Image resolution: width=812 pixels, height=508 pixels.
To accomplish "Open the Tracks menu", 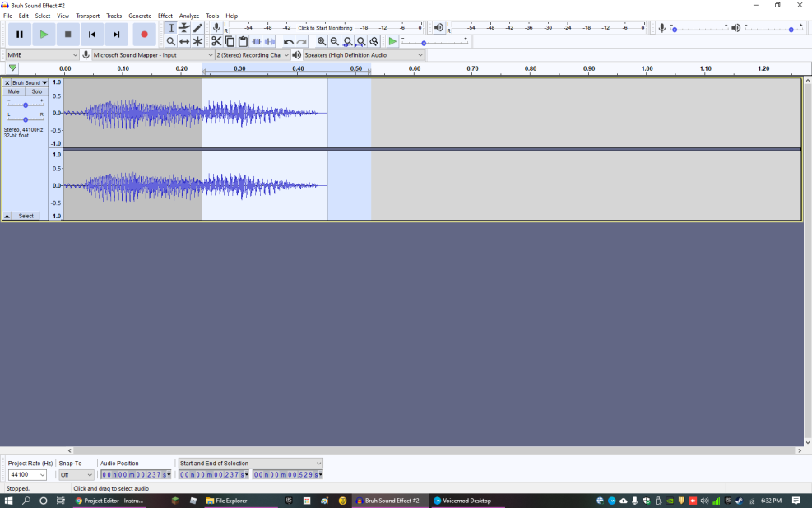I will 114,16.
